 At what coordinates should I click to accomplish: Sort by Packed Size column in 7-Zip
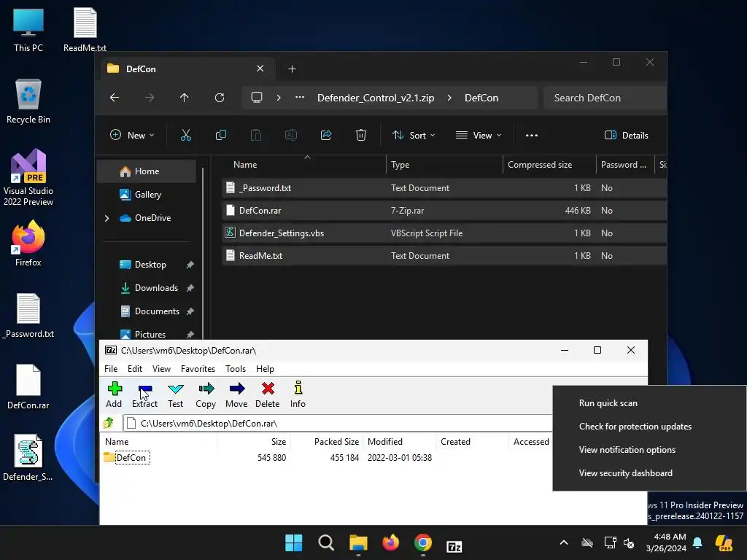click(x=327, y=441)
